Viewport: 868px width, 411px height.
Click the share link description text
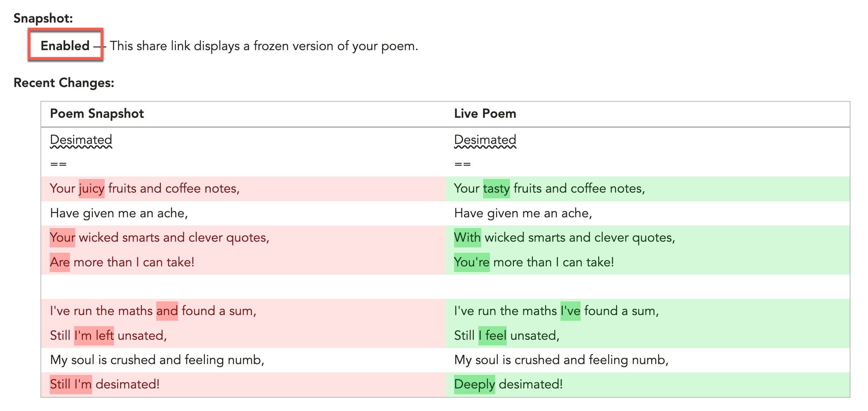264,45
